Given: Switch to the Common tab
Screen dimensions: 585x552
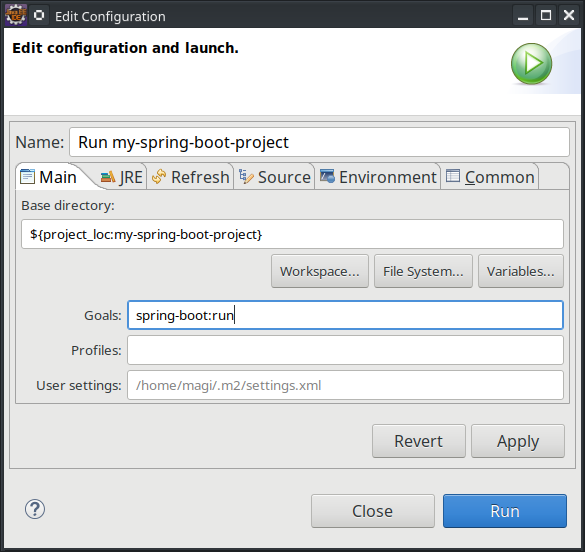Looking at the screenshot, I should point(490,177).
